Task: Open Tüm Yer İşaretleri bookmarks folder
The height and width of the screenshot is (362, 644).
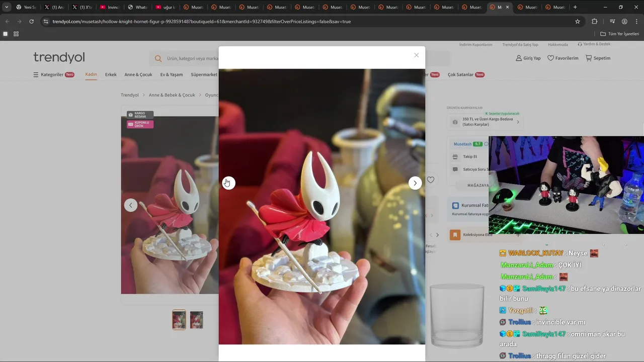Action: click(620, 34)
